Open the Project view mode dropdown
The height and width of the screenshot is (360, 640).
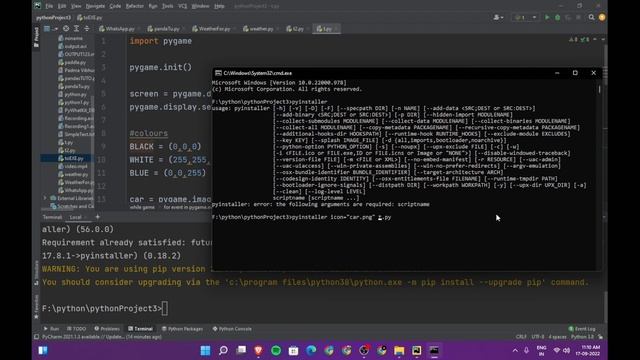click(x=51, y=29)
